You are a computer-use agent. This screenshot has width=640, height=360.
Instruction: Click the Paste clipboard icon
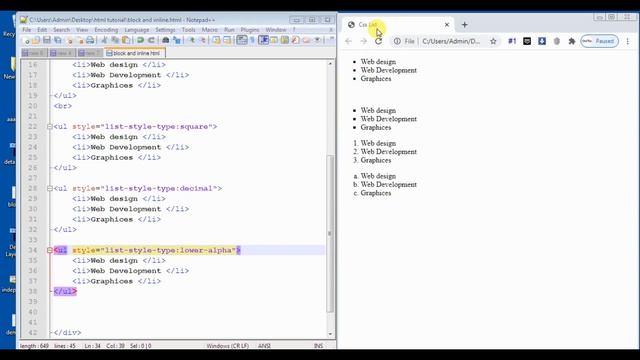click(x=126, y=40)
